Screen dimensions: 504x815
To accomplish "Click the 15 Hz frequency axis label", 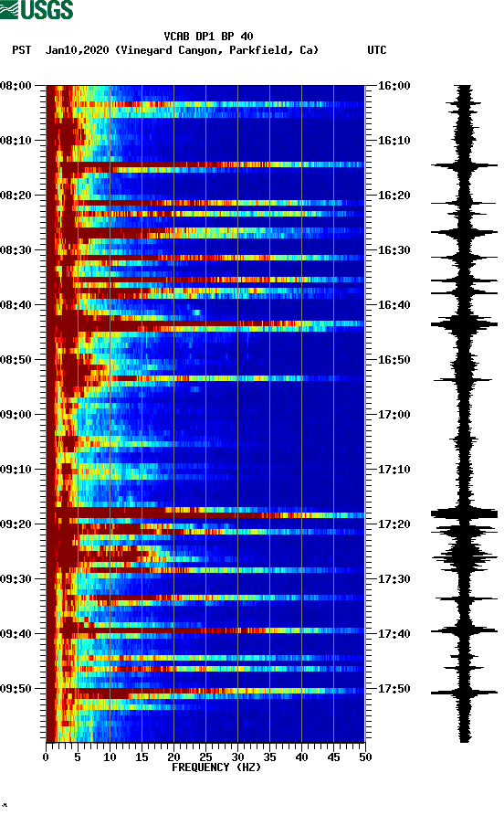I will (x=142, y=757).
